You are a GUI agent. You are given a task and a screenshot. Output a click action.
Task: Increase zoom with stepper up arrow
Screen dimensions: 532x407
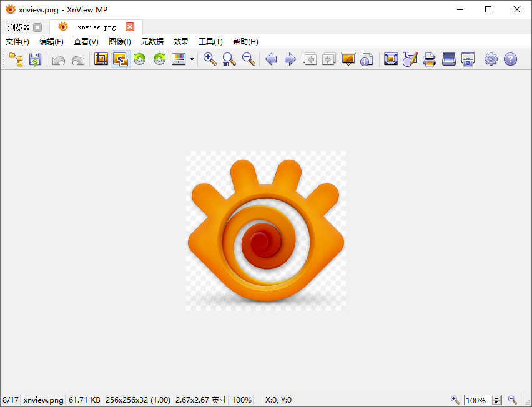(x=496, y=398)
